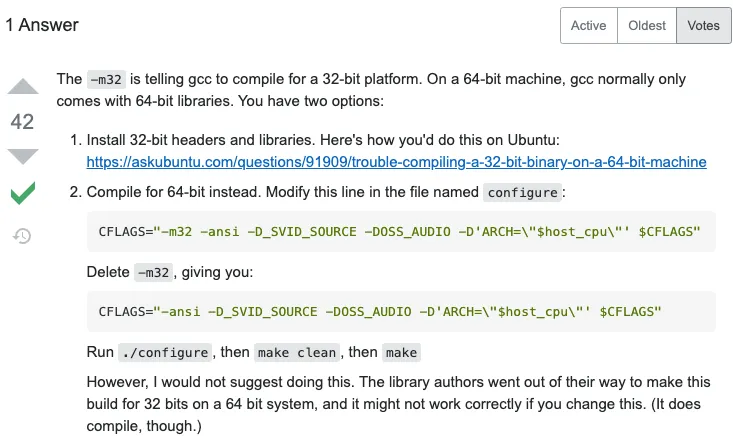The image size is (733, 436).
Task: Click the green accepted answer checkmark
Action: click(22, 193)
